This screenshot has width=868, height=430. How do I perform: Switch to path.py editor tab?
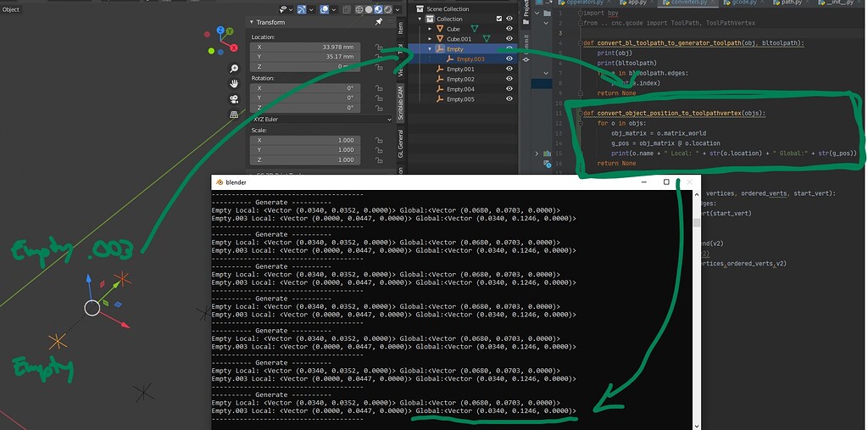792,3
